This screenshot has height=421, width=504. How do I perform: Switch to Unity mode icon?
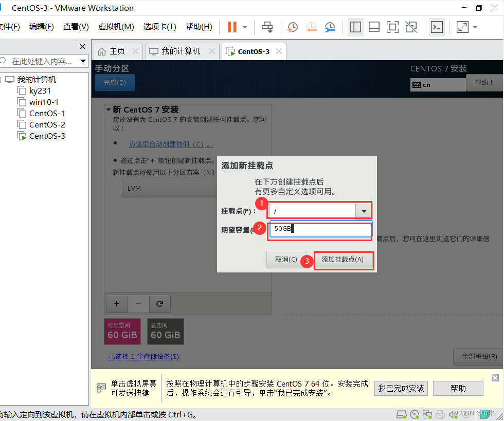click(411, 27)
